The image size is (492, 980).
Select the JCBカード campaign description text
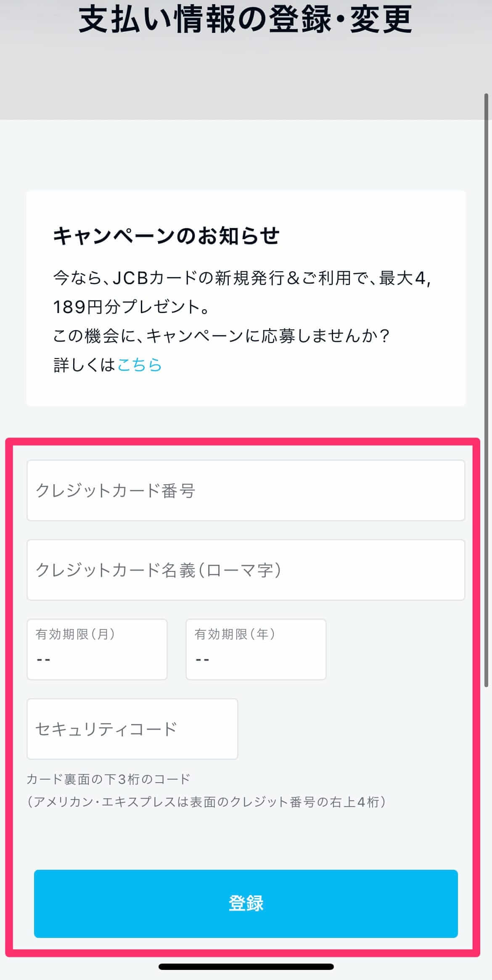(x=242, y=292)
